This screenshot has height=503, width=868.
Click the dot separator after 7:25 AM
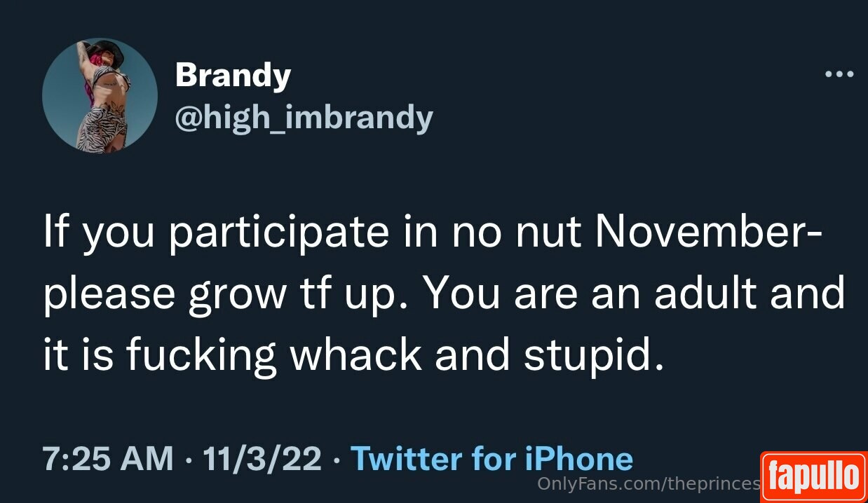coord(188,460)
